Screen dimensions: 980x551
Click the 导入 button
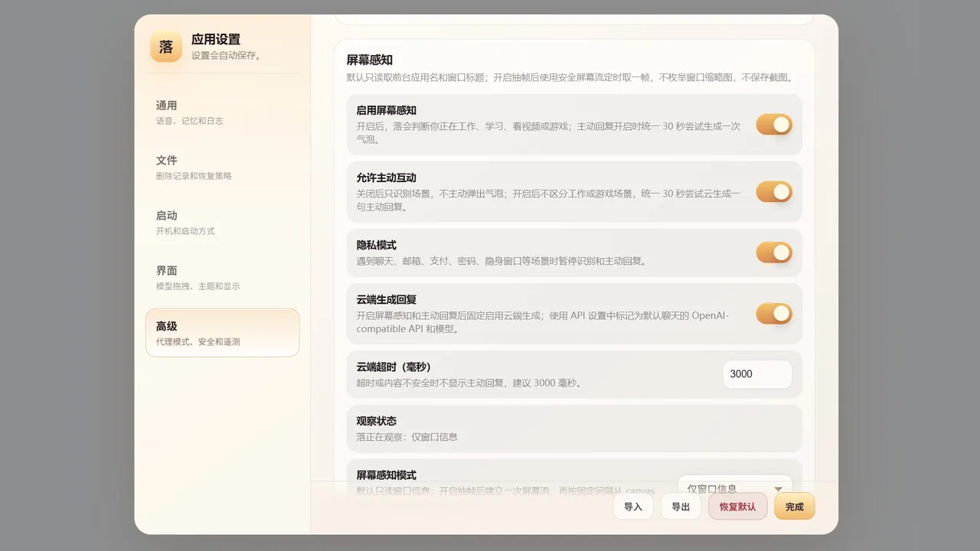633,507
